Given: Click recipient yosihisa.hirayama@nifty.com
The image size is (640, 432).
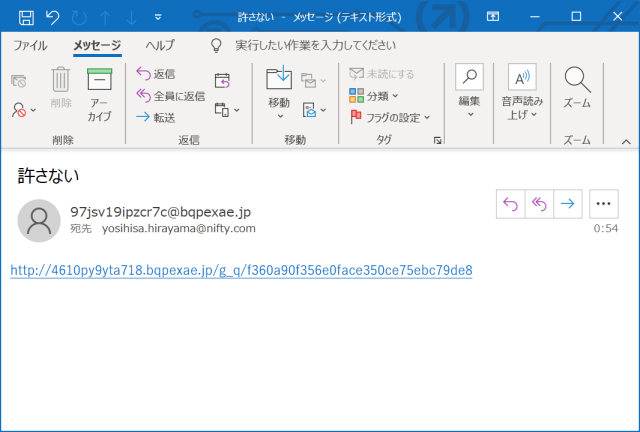Looking at the screenshot, I should (179, 228).
